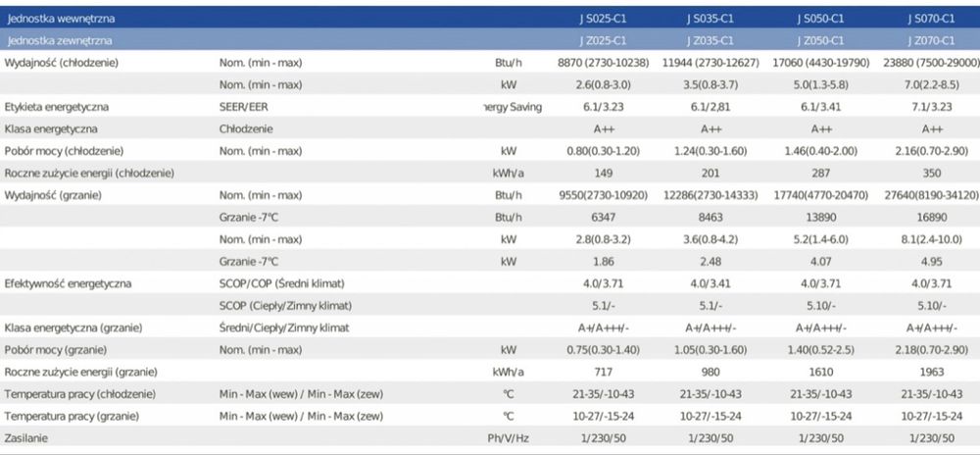Screen dimensions: 980x455
Task: Click the J S050-C1 model header
Action: point(820,19)
